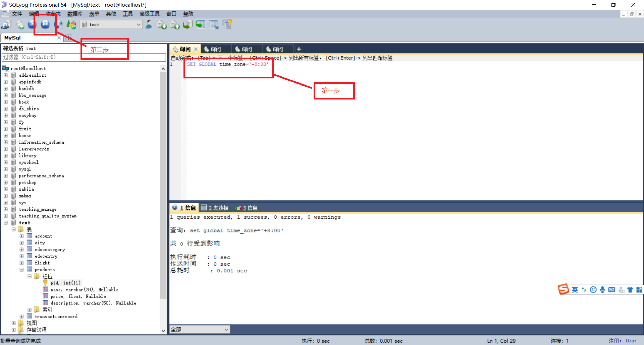Open a new query editor from toolbar
This screenshot has height=345, width=644.
coord(20,24)
